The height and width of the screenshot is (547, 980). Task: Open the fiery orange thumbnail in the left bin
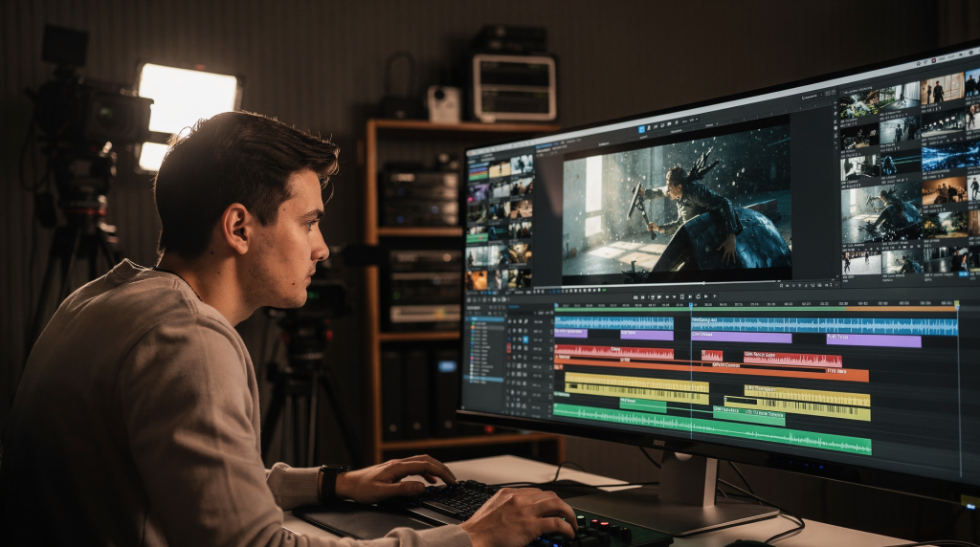[x=477, y=280]
